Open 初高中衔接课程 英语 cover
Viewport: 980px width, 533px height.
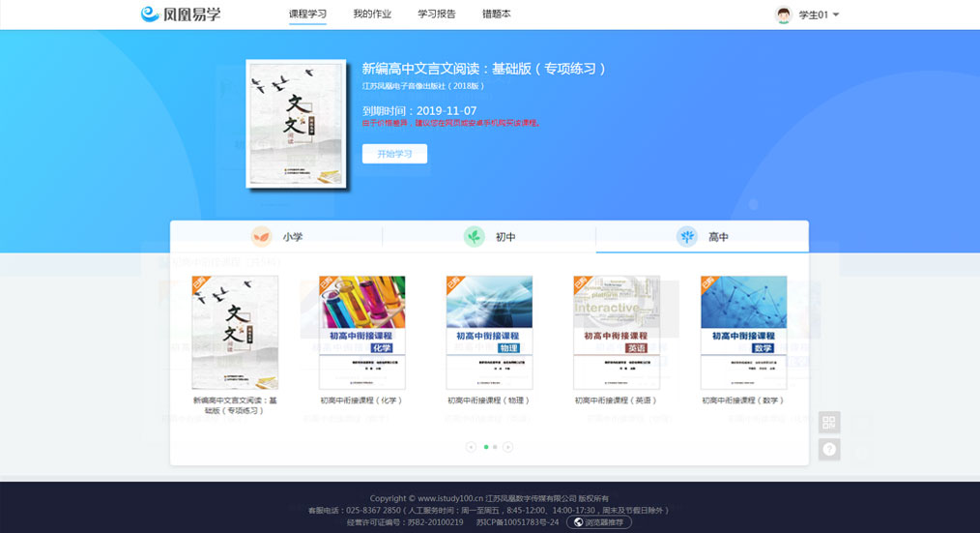coord(617,332)
